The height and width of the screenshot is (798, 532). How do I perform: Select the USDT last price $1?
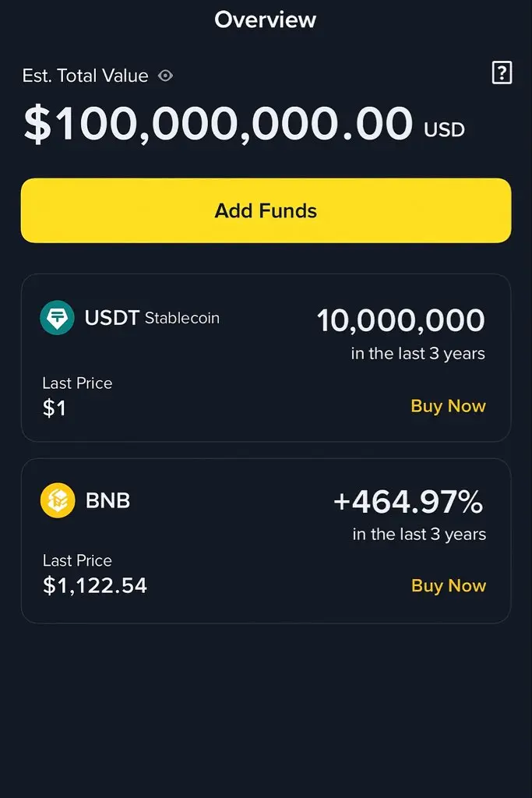tap(55, 408)
